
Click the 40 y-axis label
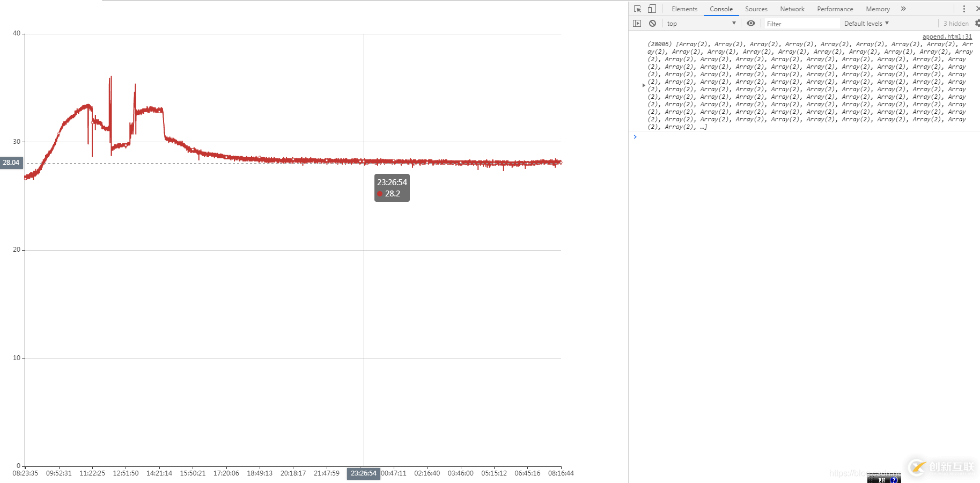point(17,33)
